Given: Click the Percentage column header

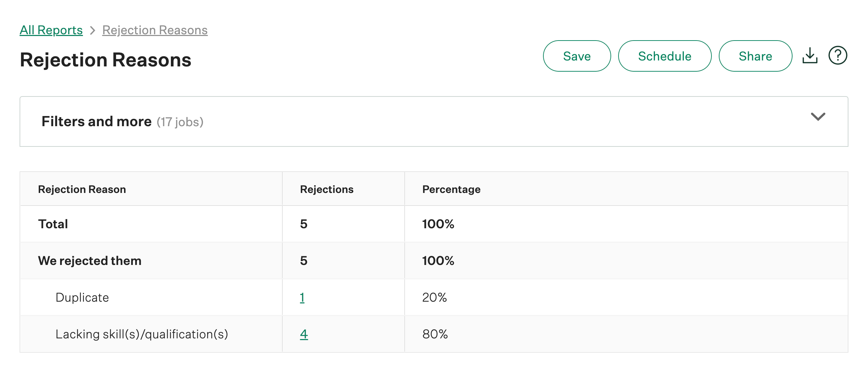Looking at the screenshot, I should [x=451, y=189].
